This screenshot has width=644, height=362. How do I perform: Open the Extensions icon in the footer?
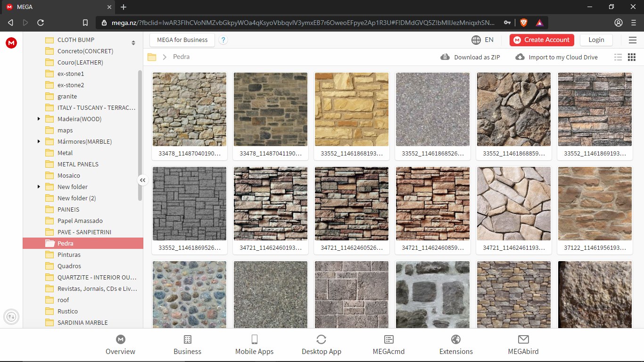(455, 339)
